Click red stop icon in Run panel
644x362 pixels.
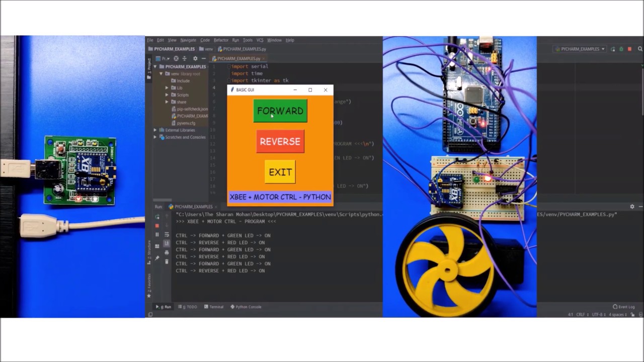157,226
